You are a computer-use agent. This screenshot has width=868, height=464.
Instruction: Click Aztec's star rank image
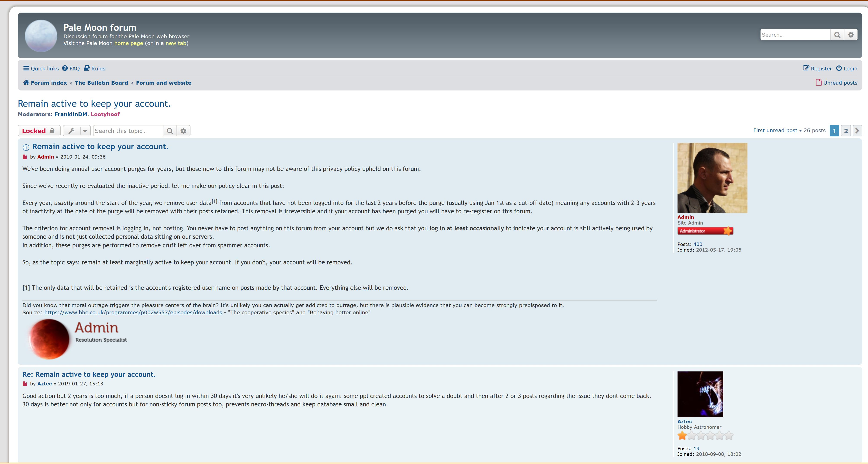(705, 436)
